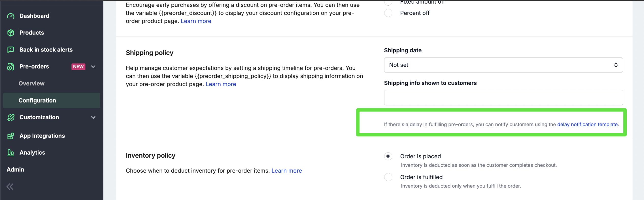Select the Order is placed option
644x200 pixels.
click(x=388, y=156)
